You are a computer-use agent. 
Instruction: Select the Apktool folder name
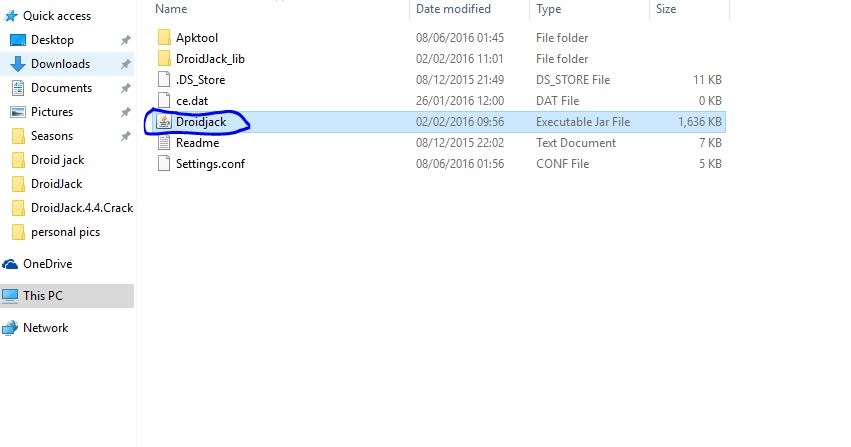(197, 38)
